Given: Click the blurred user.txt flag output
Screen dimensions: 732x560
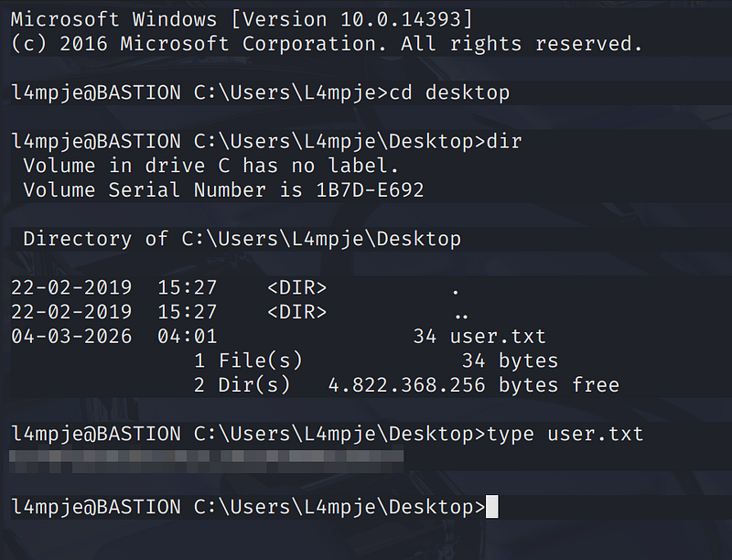Looking at the screenshot, I should pos(206,458).
